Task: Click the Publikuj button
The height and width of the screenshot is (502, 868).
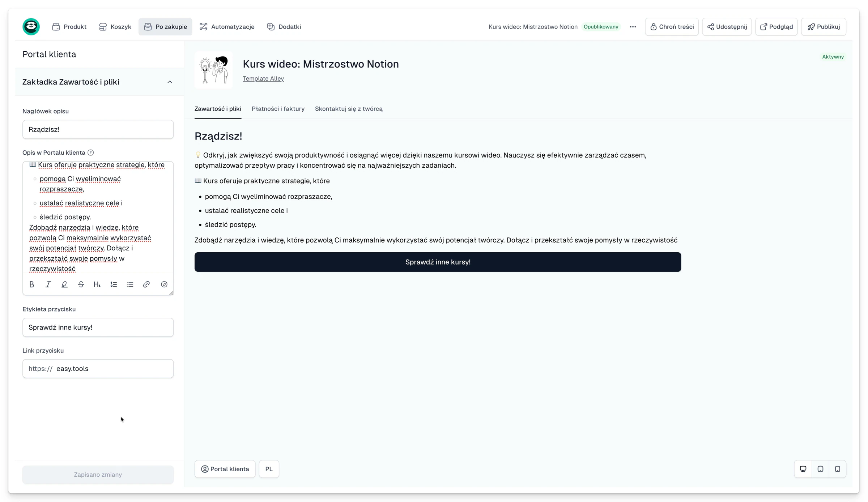Action: pos(824,27)
